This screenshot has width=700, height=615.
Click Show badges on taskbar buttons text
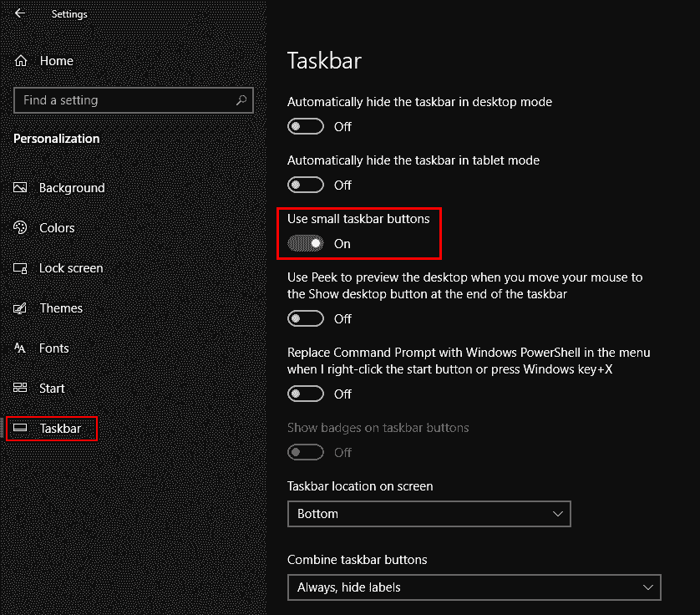378,428
